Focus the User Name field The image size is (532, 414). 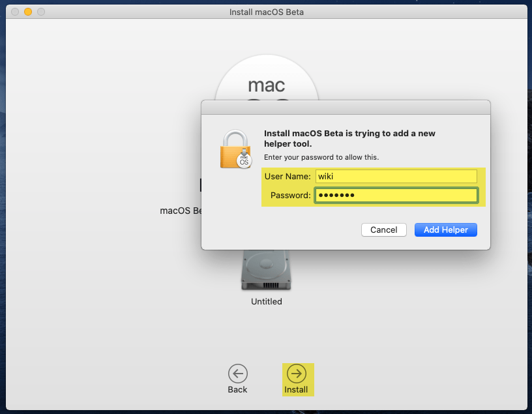coord(396,177)
